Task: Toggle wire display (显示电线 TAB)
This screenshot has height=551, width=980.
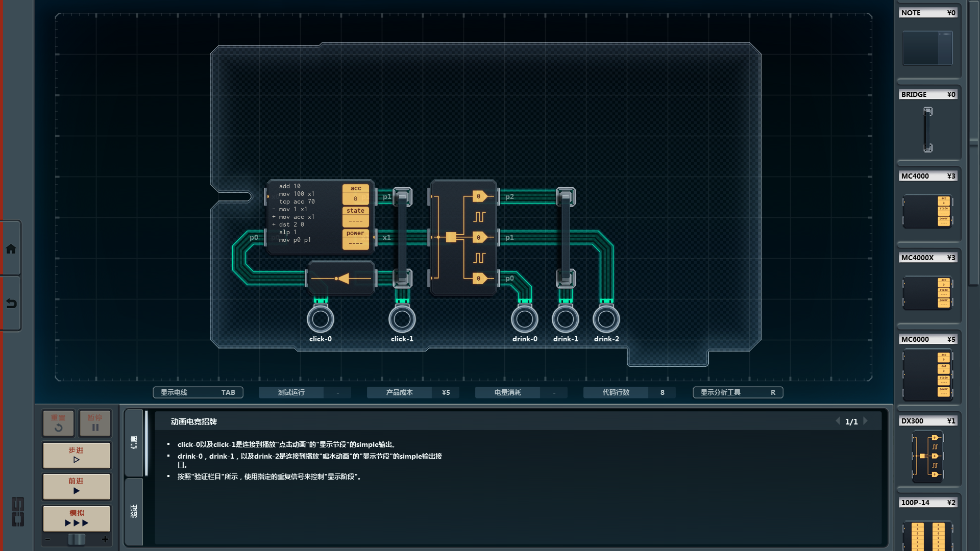Action: (198, 392)
